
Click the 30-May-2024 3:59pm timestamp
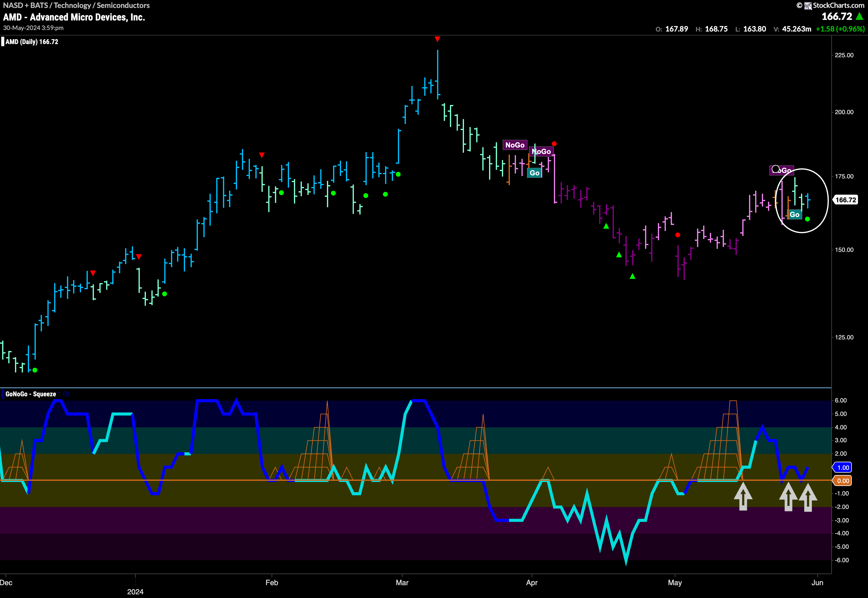33,28
